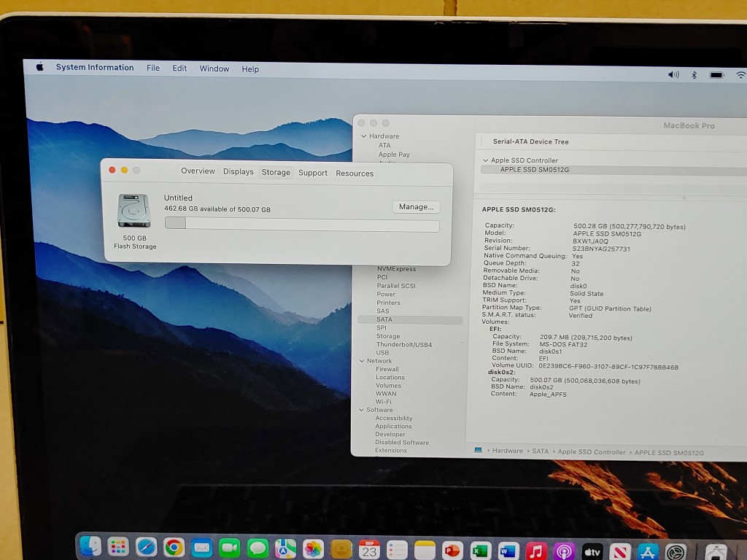Select Parallel SCSI in the sidebar
Viewport: 747px width, 560px height.
tap(396, 286)
